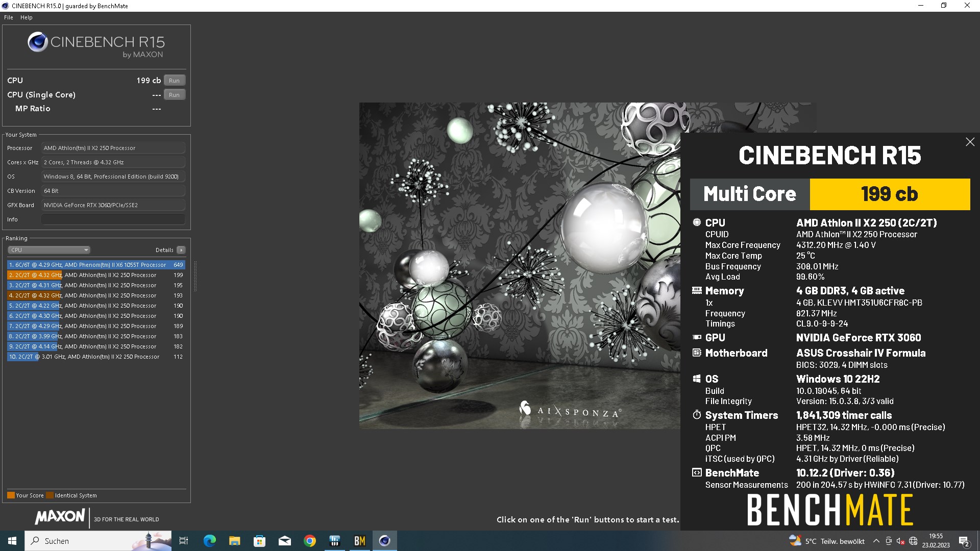Open Task View from taskbar
Screen dimensions: 980x551
(184, 541)
